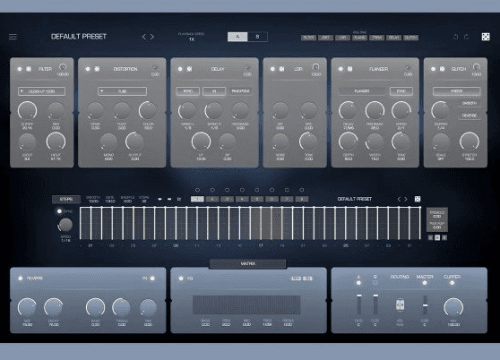500x360 pixels.
Task: Click the undo arrow icon
Action: [456, 37]
